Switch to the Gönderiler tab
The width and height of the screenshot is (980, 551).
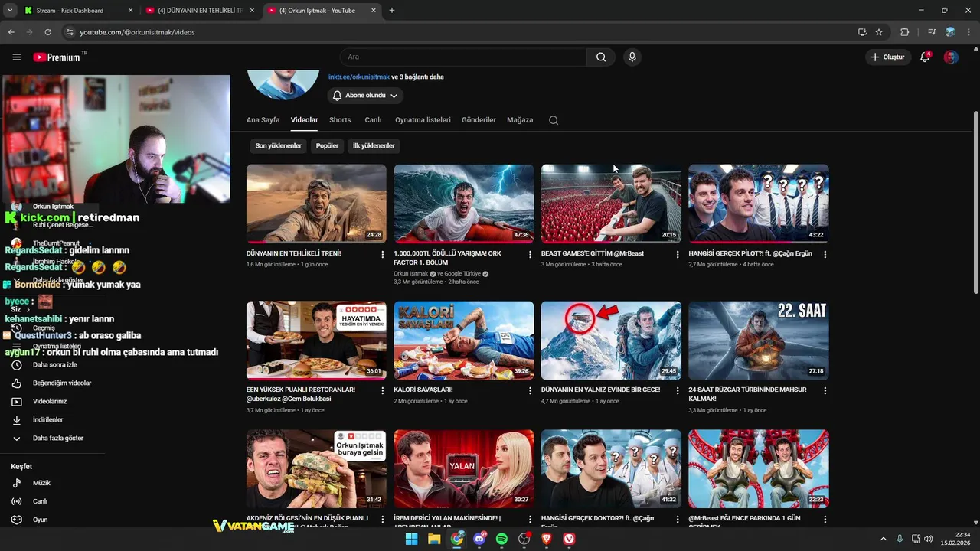[x=479, y=120]
